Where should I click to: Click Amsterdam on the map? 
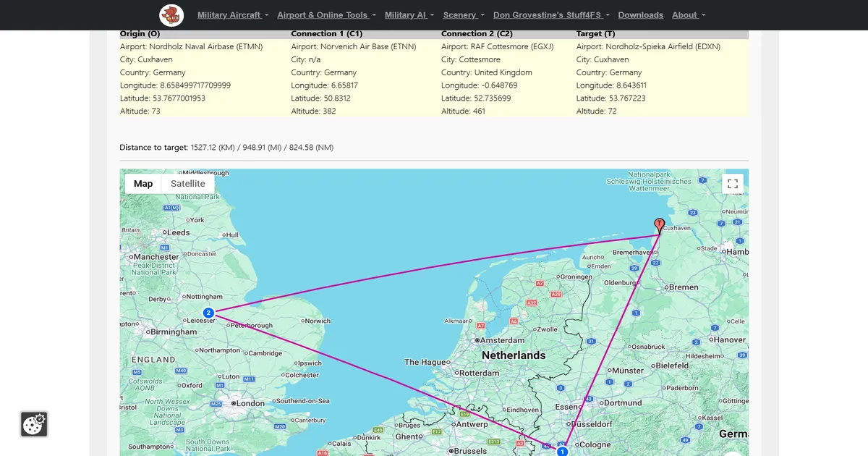click(x=501, y=340)
